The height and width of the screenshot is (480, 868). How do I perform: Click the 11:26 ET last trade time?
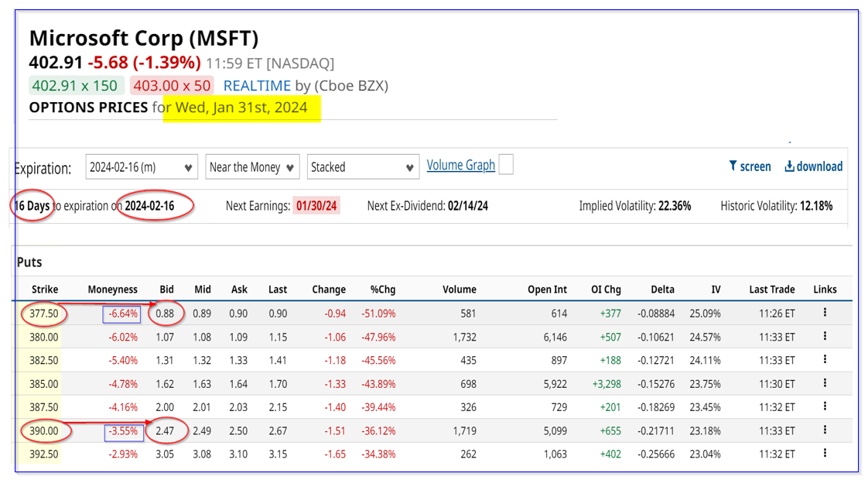pyautogui.click(x=777, y=314)
